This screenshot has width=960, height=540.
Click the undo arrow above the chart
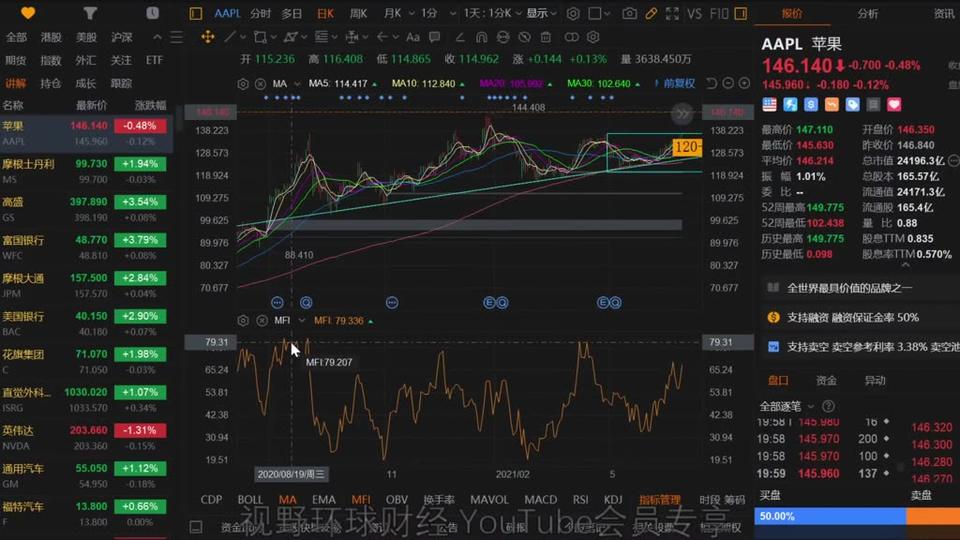pyautogui.click(x=711, y=83)
